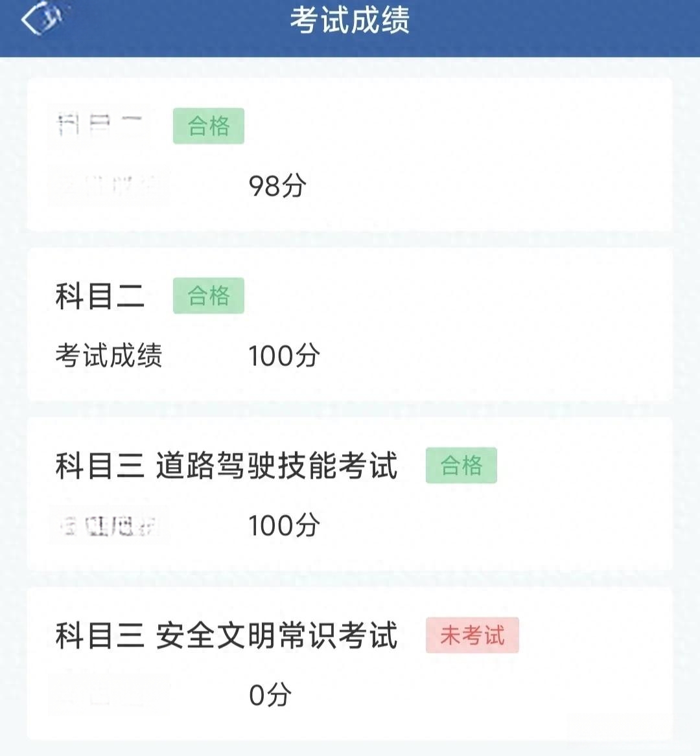
Task: Tap the back arrow icon in header
Action: (x=42, y=18)
